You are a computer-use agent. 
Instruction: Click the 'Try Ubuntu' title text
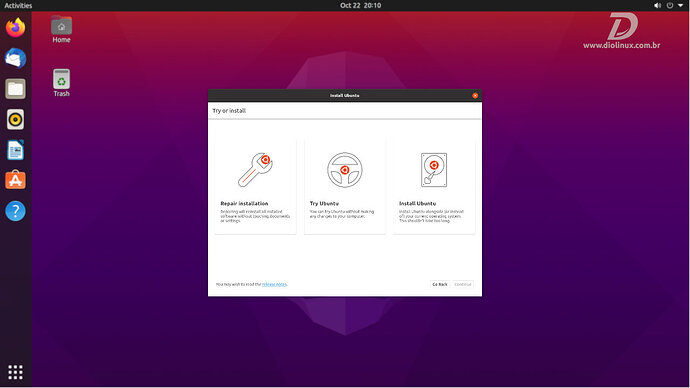point(324,203)
